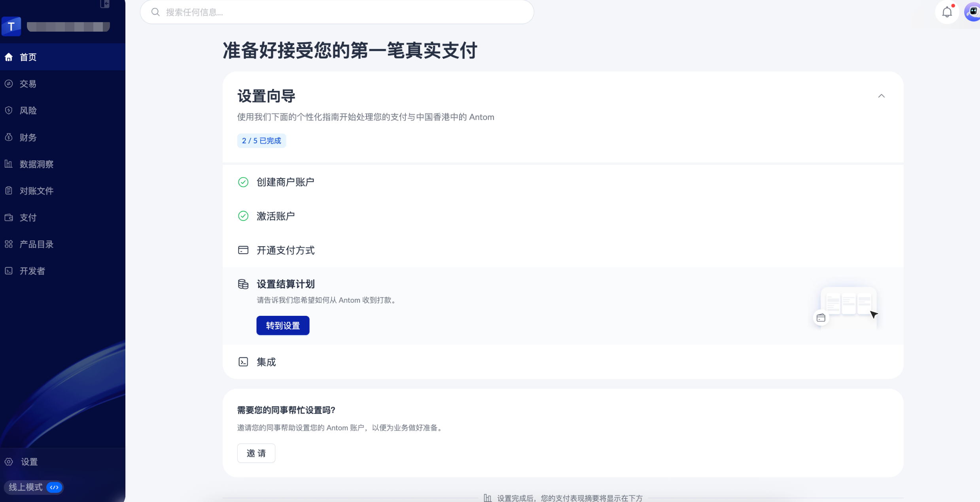Click the 邀请 button
The image size is (980, 502).
[x=256, y=453]
